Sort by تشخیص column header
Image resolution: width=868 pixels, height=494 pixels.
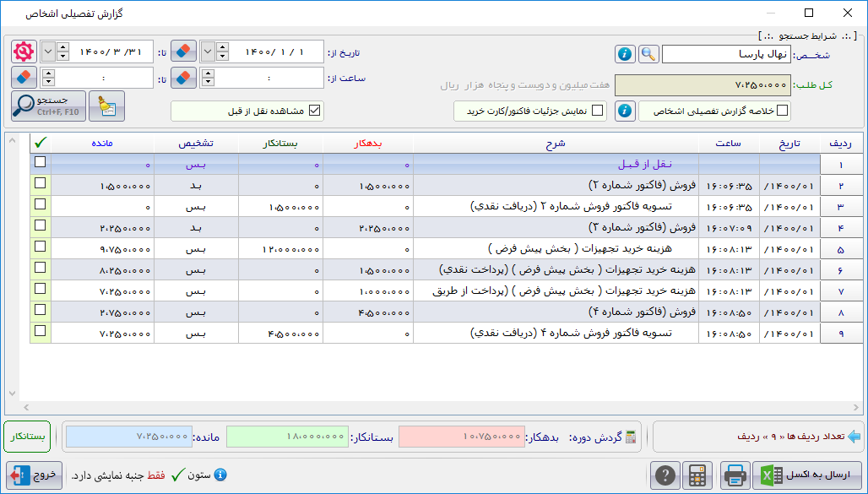(x=196, y=144)
